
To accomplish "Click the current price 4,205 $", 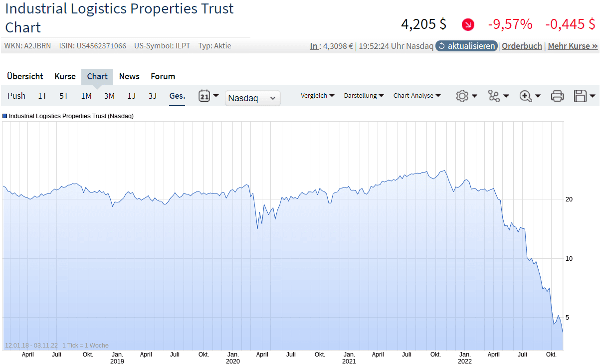I will [x=423, y=24].
